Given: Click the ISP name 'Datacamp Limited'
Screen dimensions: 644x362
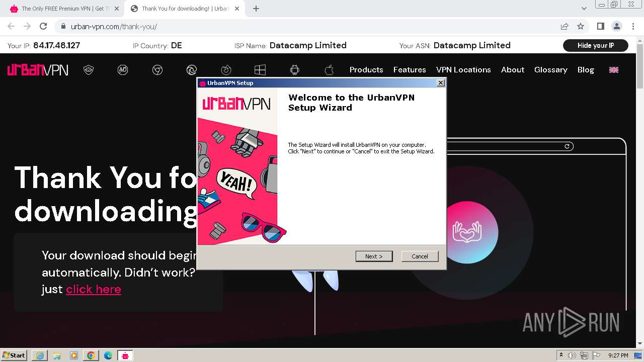Looking at the screenshot, I should [308, 45].
